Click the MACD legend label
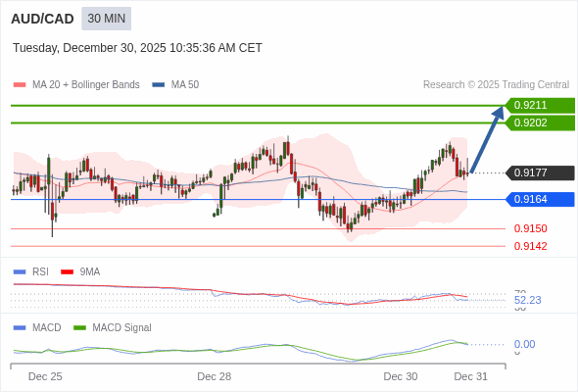Screen dimensions: 578x392 tap(47, 328)
